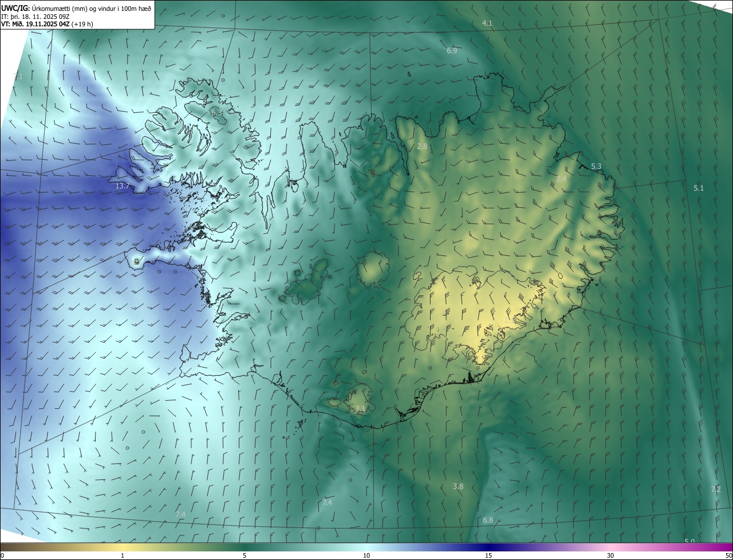Click the 7.2 value label

click(716, 490)
